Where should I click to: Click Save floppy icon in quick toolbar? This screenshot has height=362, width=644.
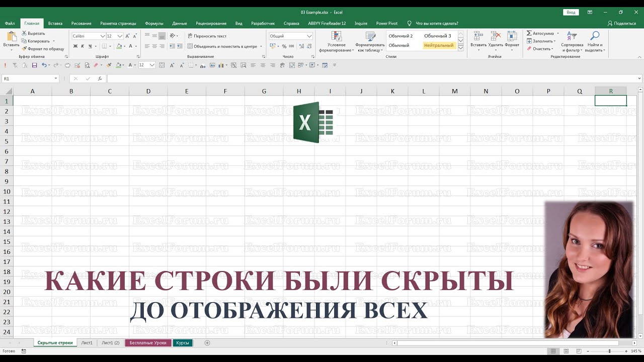pos(34,65)
